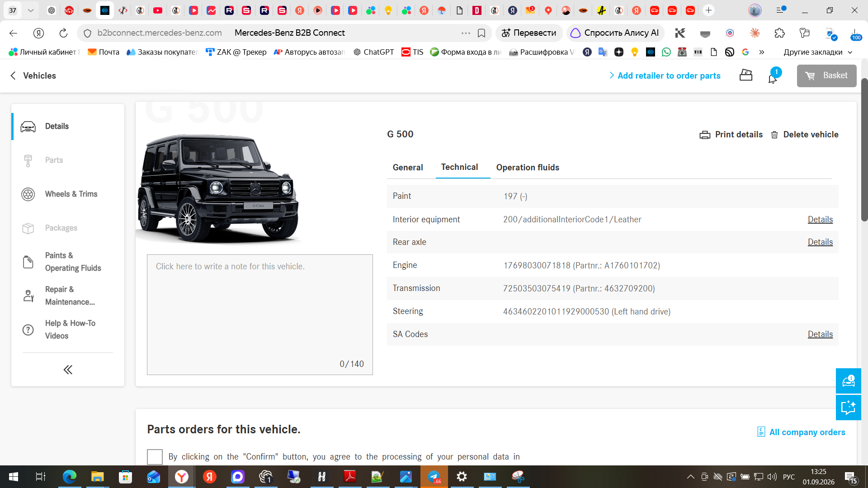Open the Basket button

[x=826, y=75]
